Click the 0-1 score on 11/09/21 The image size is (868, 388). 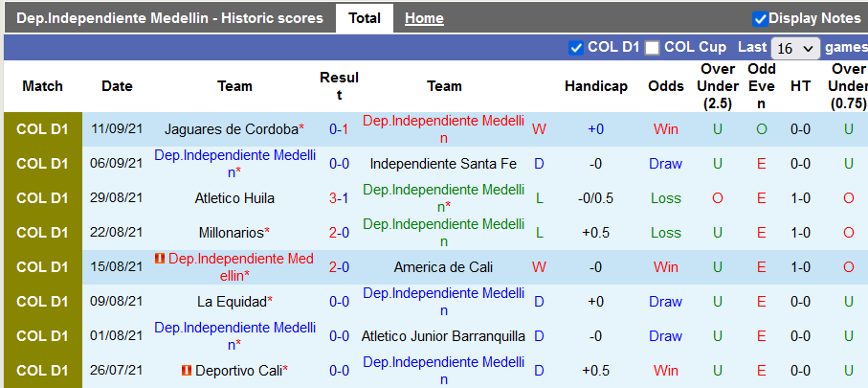(x=339, y=129)
